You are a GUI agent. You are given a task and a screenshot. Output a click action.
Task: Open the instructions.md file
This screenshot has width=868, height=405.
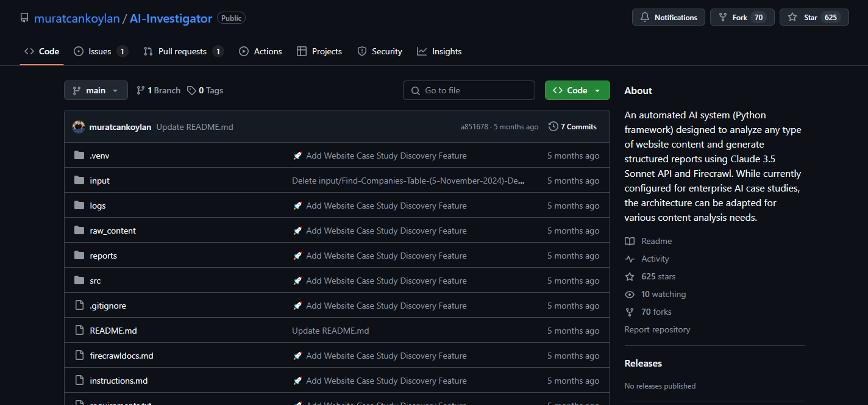(x=119, y=381)
